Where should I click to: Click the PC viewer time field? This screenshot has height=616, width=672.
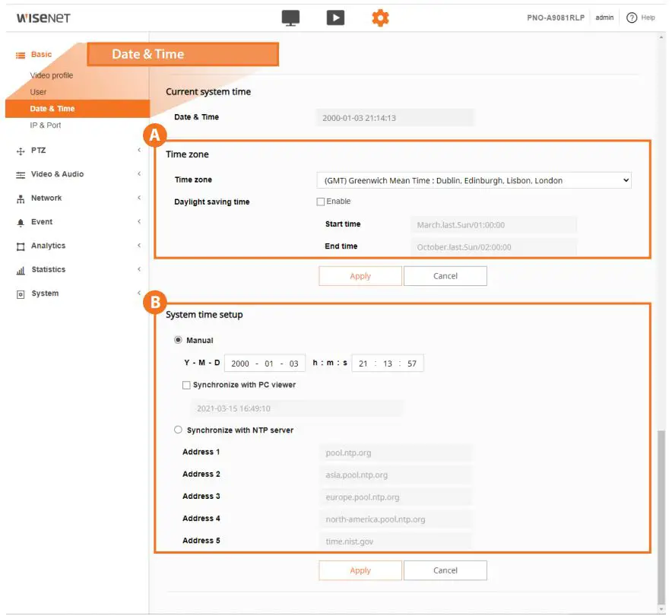click(x=296, y=408)
